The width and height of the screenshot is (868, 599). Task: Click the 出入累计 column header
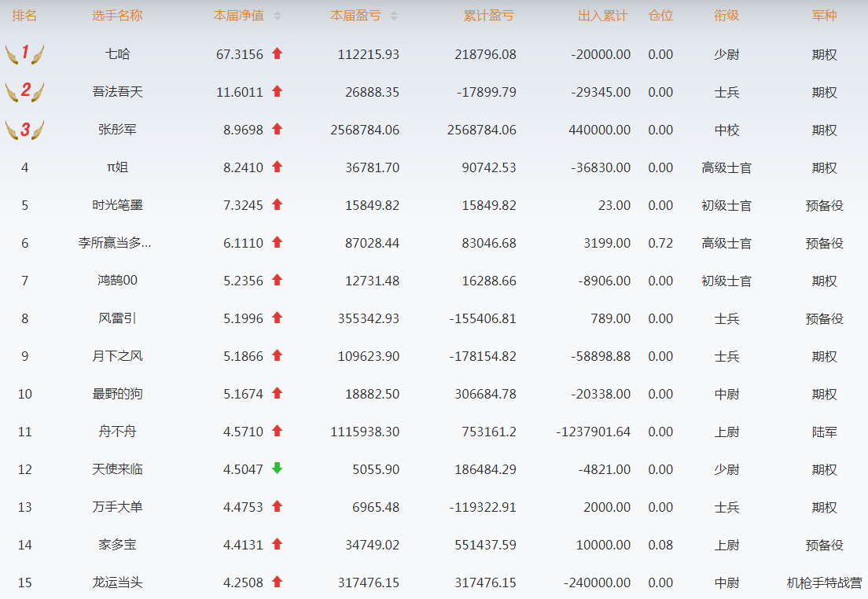[603, 16]
